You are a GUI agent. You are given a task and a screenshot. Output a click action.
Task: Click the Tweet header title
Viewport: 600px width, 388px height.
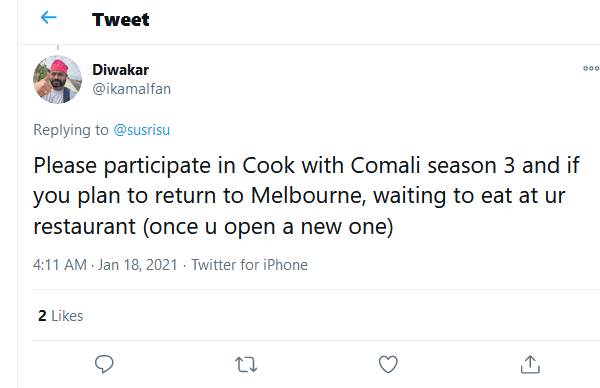[121, 20]
